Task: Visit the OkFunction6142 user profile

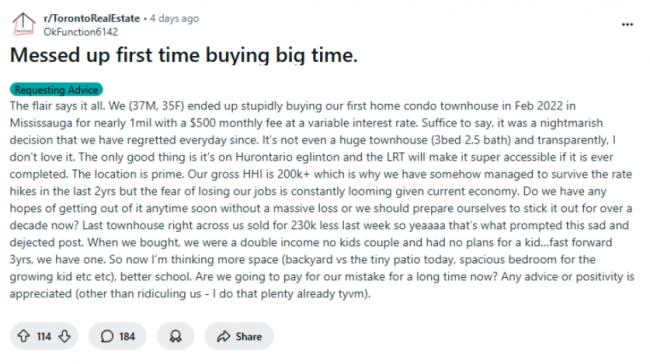Action: point(80,32)
